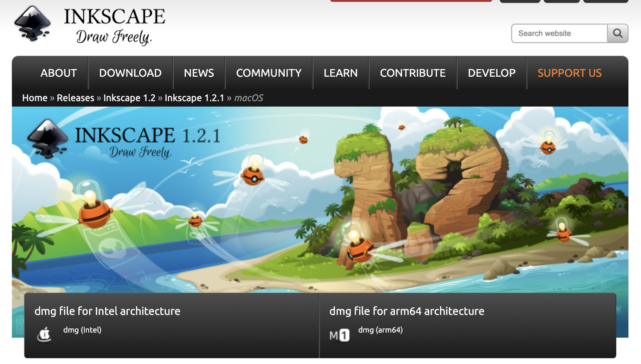Open the Inkscape 1.2 breadcrumb link

(x=129, y=98)
